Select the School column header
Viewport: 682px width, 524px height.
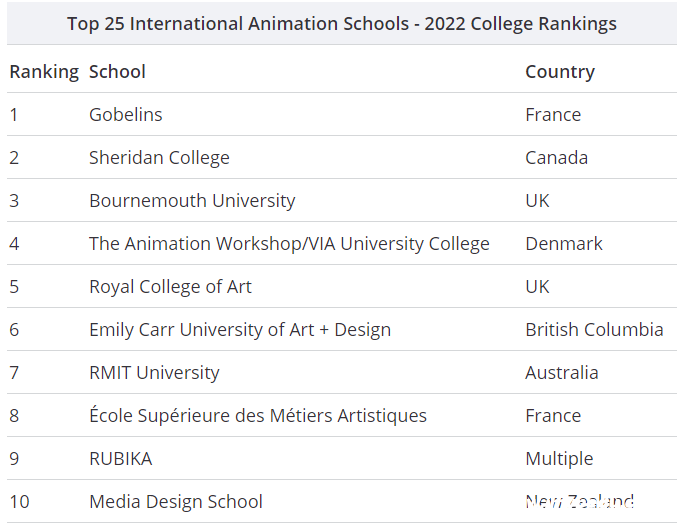pos(117,72)
